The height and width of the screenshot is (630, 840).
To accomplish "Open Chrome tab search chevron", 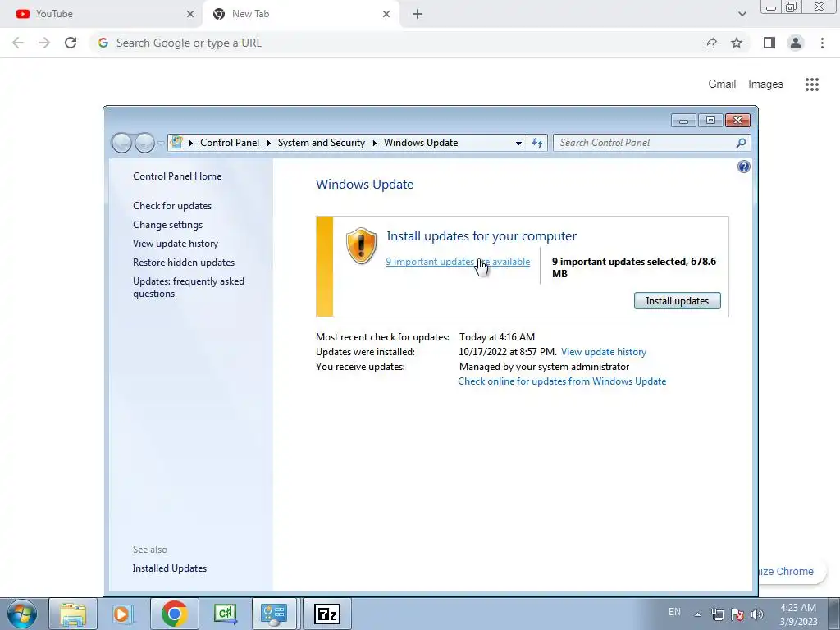I will (742, 14).
